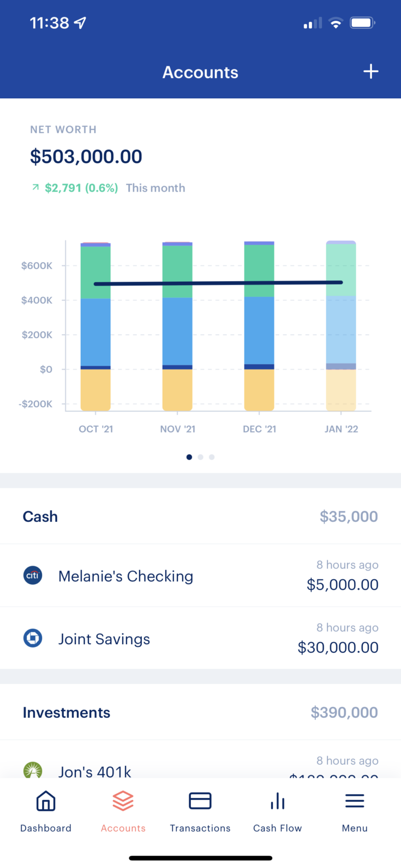Tap the $2,791 monthly change link
Image resolution: width=401 pixels, height=868 pixels.
pyautogui.click(x=81, y=188)
